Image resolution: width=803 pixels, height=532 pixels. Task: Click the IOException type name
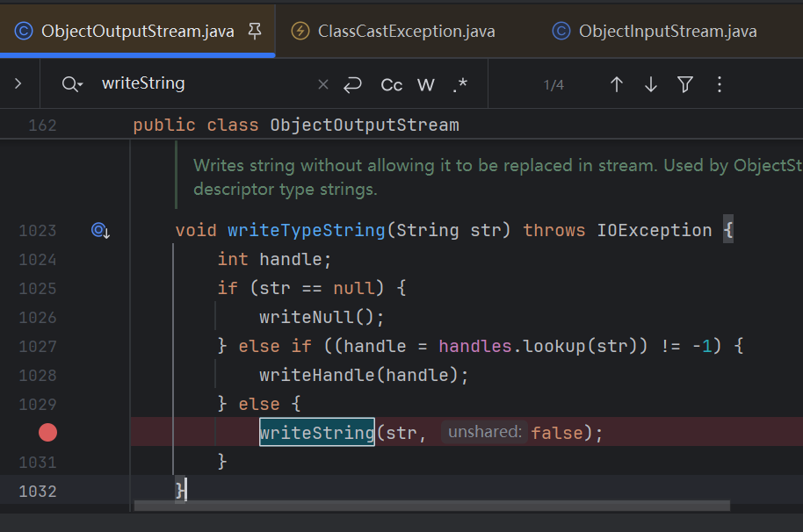pyautogui.click(x=654, y=230)
